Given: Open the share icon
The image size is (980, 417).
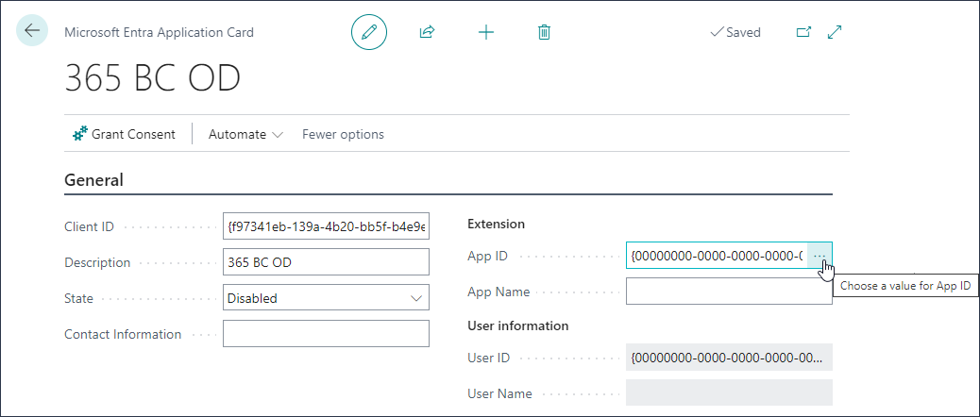Looking at the screenshot, I should pos(427,32).
